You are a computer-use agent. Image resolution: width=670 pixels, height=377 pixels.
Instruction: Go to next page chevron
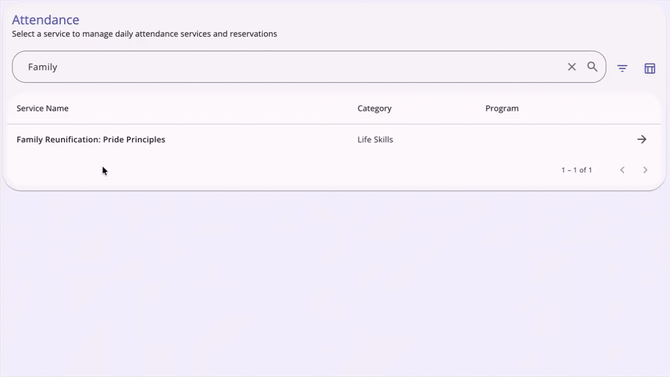(x=645, y=170)
